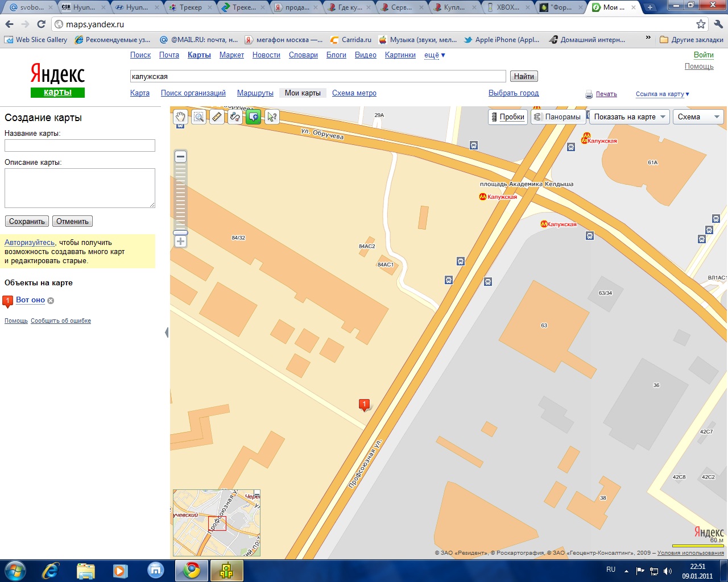
Task: Click the Название карты input field
Action: [80, 145]
